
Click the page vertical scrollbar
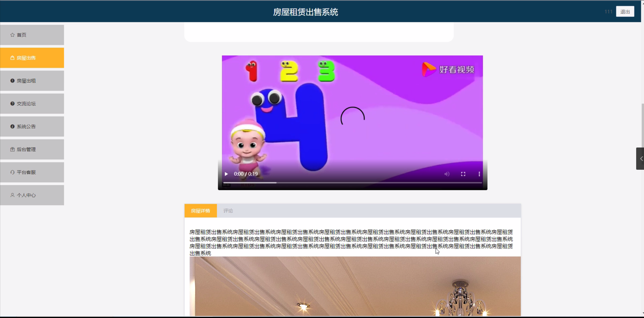[x=642, y=126]
